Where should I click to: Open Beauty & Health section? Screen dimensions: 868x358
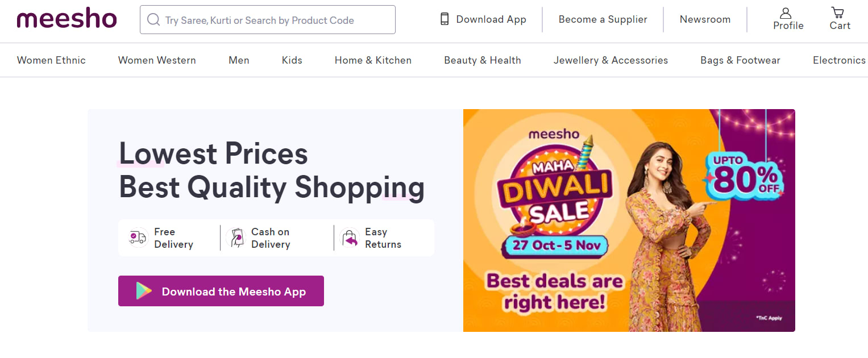[x=482, y=60]
